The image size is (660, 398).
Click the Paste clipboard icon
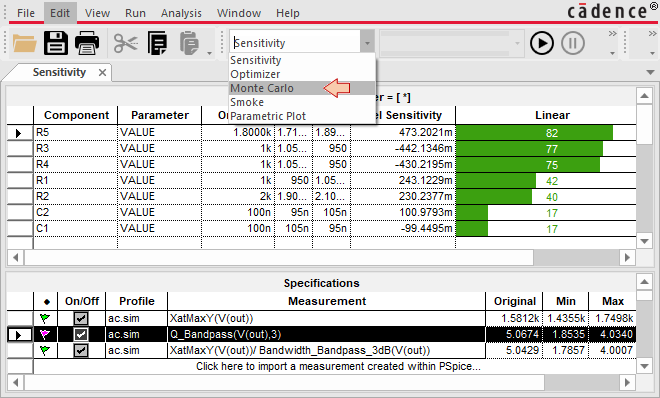[189, 43]
